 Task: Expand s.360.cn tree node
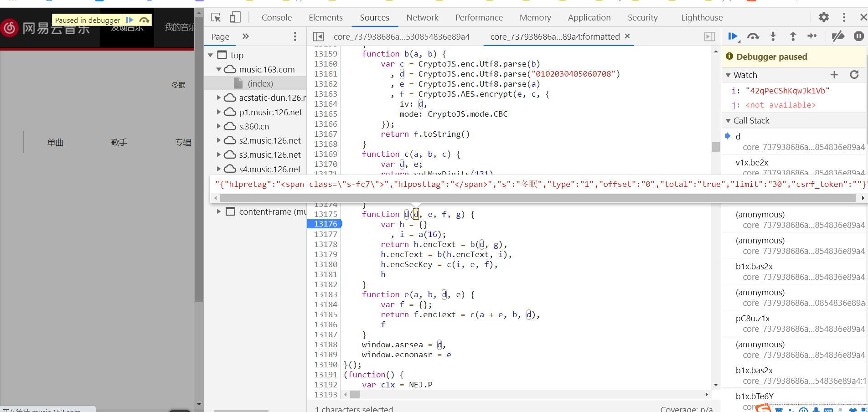click(x=219, y=126)
